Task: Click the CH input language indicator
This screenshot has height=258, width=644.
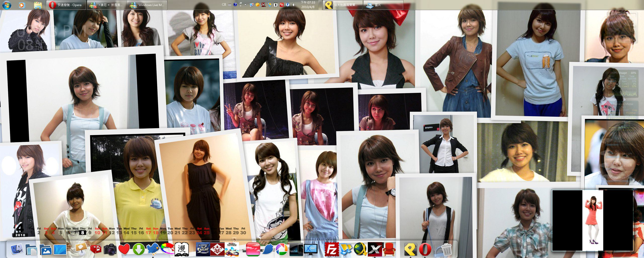Action: point(224,5)
